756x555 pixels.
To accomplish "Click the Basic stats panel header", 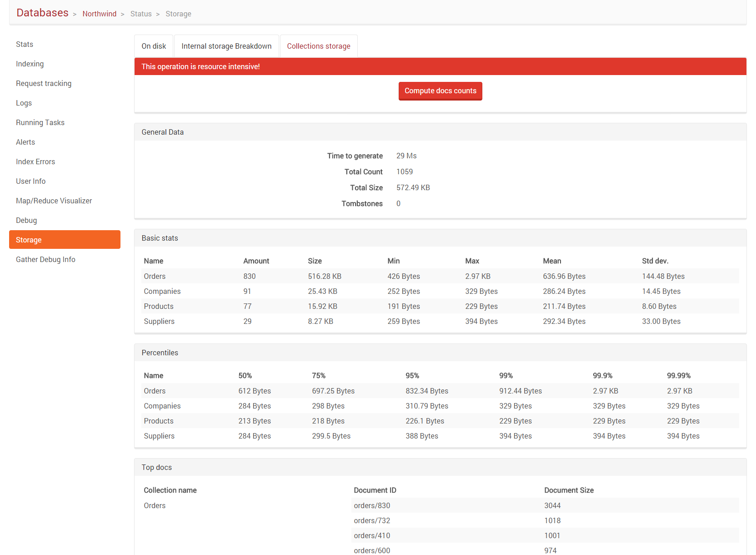I will (x=440, y=238).
